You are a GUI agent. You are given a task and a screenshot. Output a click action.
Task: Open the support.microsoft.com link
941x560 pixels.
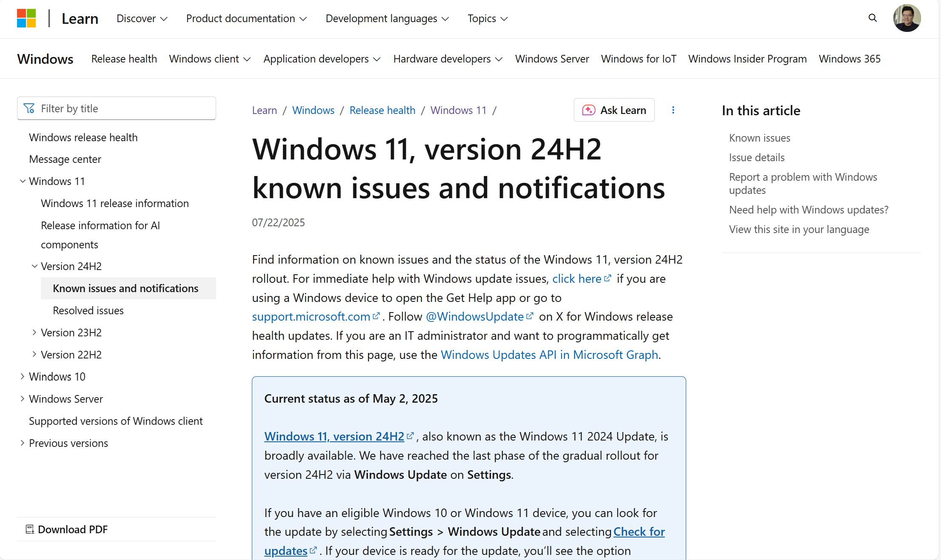(315, 316)
